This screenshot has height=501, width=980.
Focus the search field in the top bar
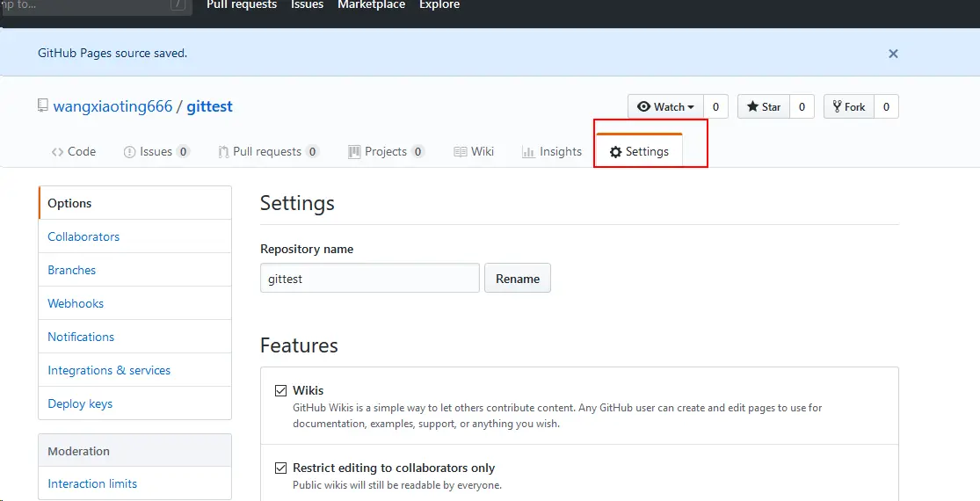coord(94,6)
